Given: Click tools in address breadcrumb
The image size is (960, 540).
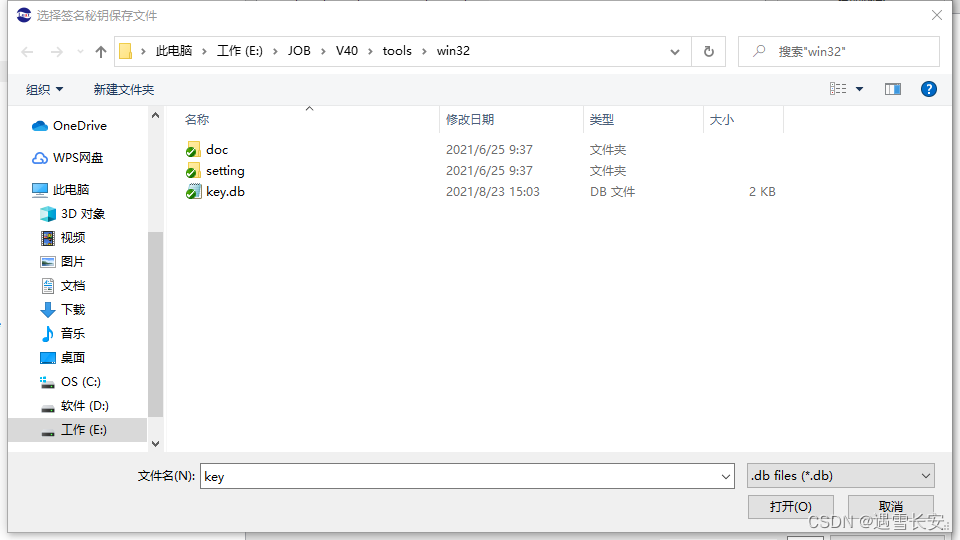Looking at the screenshot, I should pyautogui.click(x=397, y=51).
